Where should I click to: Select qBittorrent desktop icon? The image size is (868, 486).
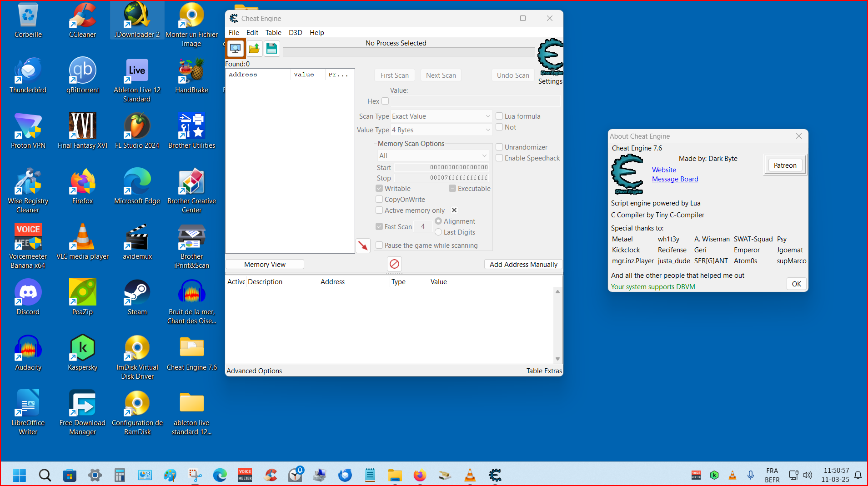coord(82,75)
